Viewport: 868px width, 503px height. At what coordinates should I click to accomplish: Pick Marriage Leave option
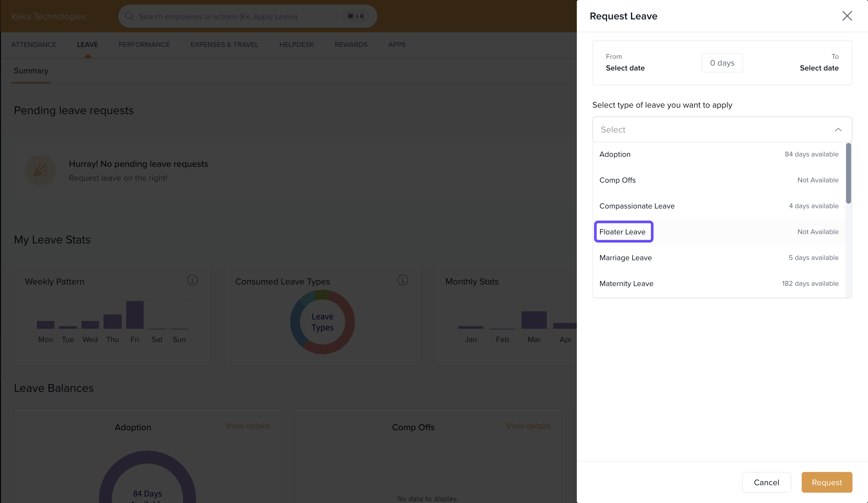tap(625, 258)
